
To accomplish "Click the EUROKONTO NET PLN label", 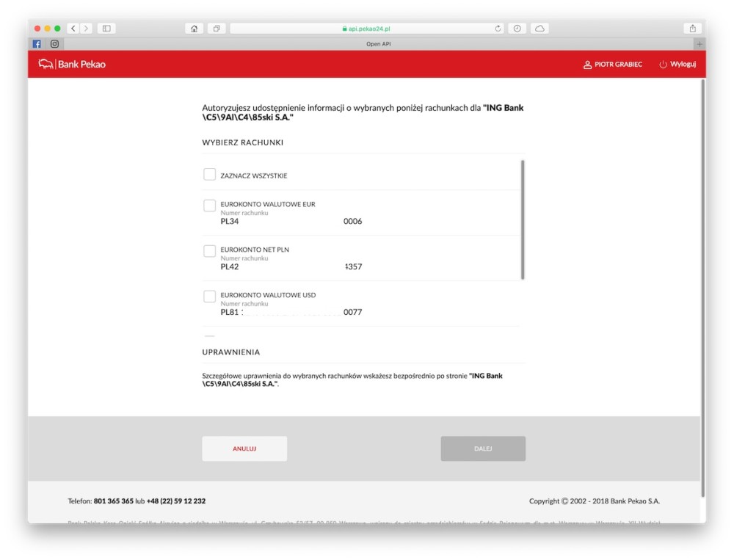I will tap(255, 250).
